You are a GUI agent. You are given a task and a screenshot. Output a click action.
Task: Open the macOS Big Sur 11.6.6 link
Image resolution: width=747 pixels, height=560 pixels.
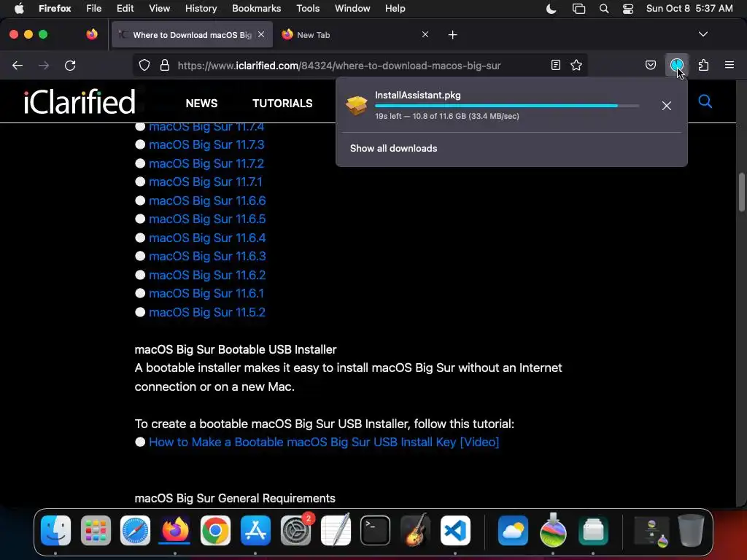click(x=207, y=201)
